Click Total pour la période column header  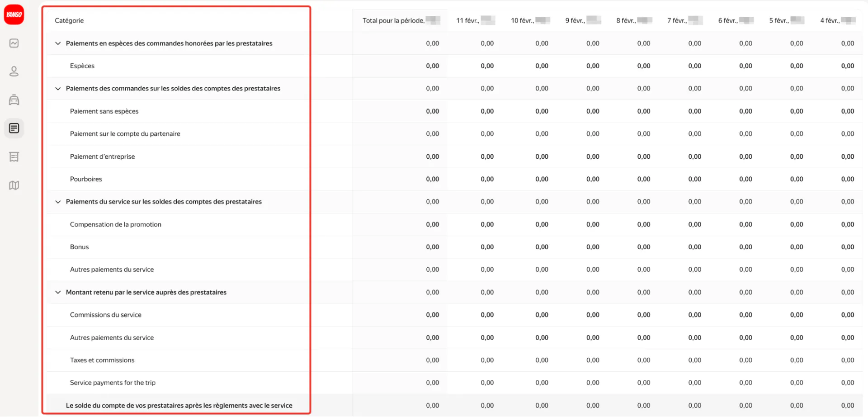tap(401, 20)
